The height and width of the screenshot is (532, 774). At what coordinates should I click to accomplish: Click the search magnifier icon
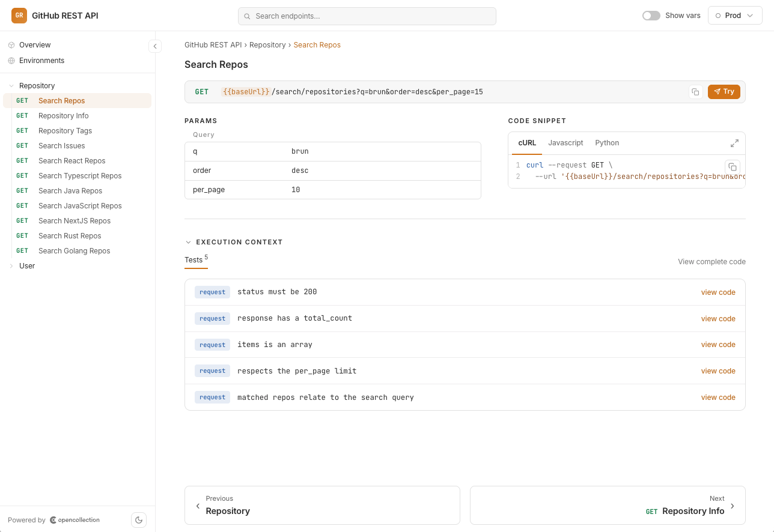pos(247,16)
